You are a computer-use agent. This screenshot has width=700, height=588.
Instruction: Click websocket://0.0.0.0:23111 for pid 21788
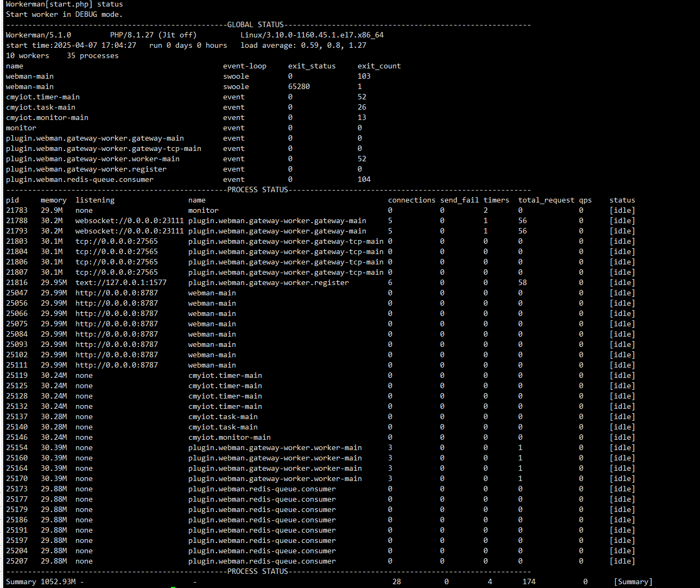click(130, 220)
